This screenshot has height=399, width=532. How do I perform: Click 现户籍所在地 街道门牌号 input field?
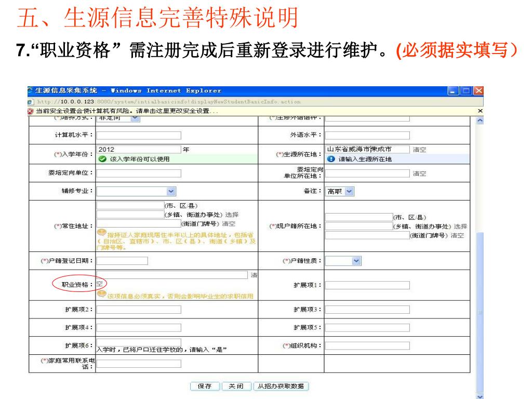coord(367,235)
